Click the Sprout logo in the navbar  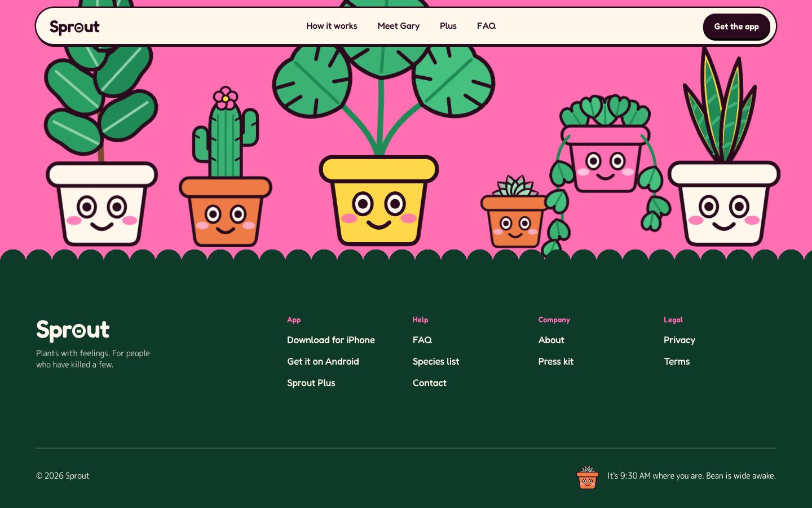pos(74,27)
